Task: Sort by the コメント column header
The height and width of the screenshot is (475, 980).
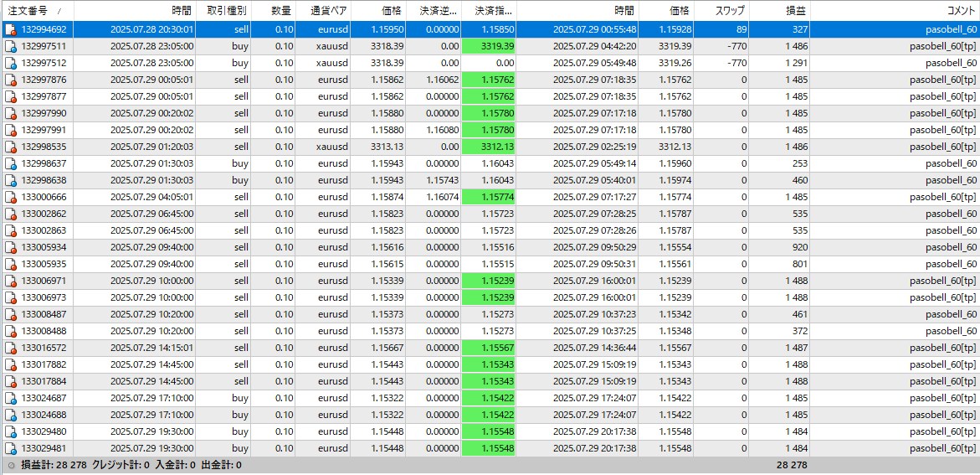Action: (x=895, y=11)
